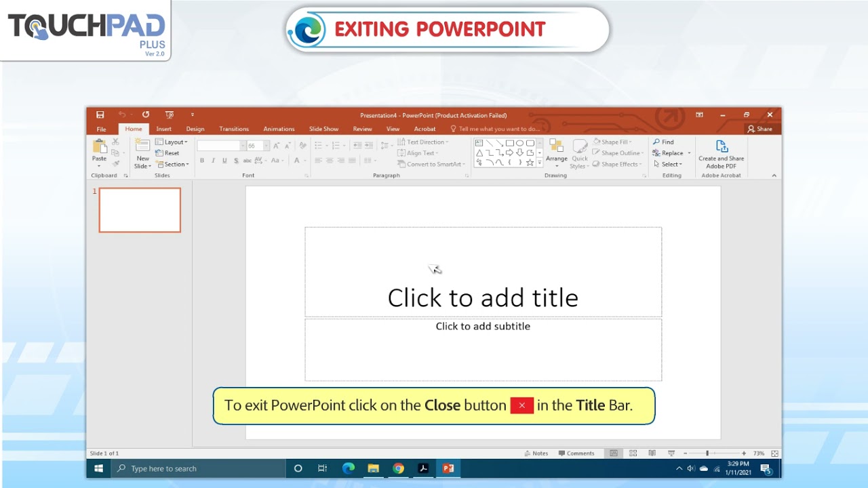Image resolution: width=868 pixels, height=488 pixels.
Task: Click the Paste clipboard icon
Action: pos(100,146)
